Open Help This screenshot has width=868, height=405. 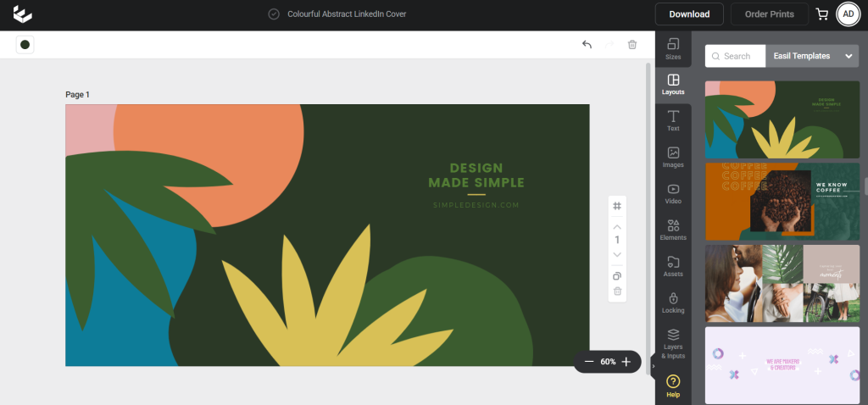[673, 386]
